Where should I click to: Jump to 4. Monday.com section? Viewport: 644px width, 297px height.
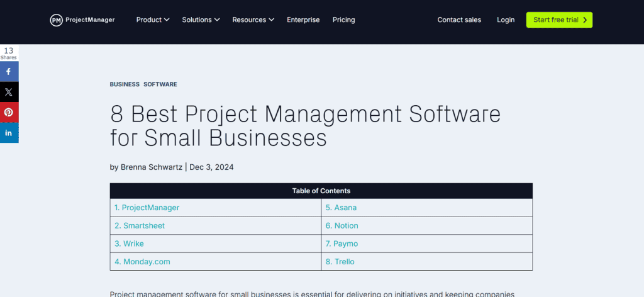(x=142, y=262)
